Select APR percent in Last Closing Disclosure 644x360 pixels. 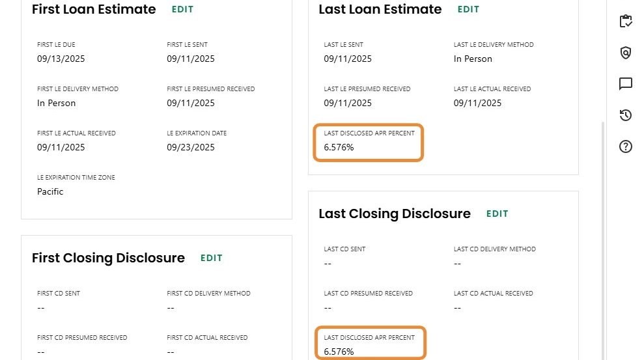coord(339,352)
